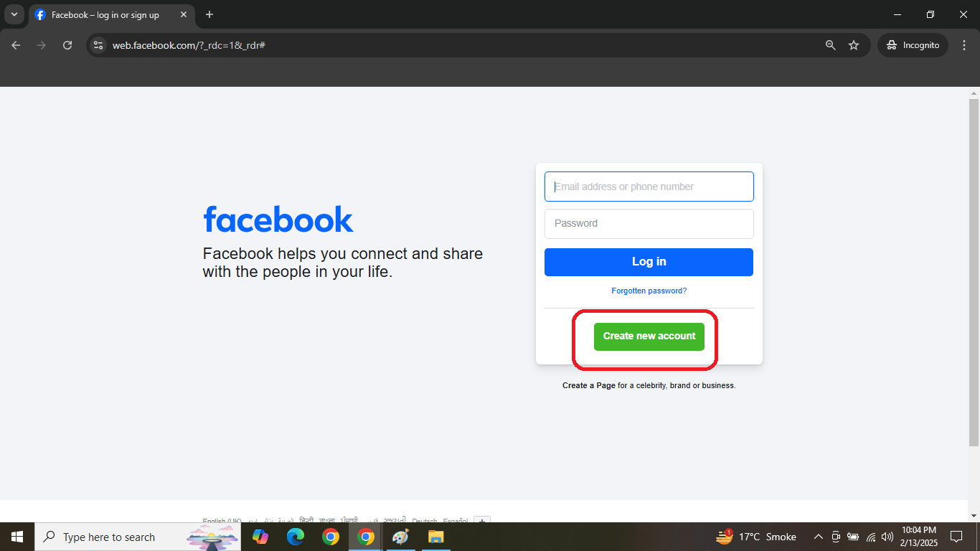Image resolution: width=980 pixels, height=551 pixels.
Task: Open the tab search chevron
Action: coord(14,14)
